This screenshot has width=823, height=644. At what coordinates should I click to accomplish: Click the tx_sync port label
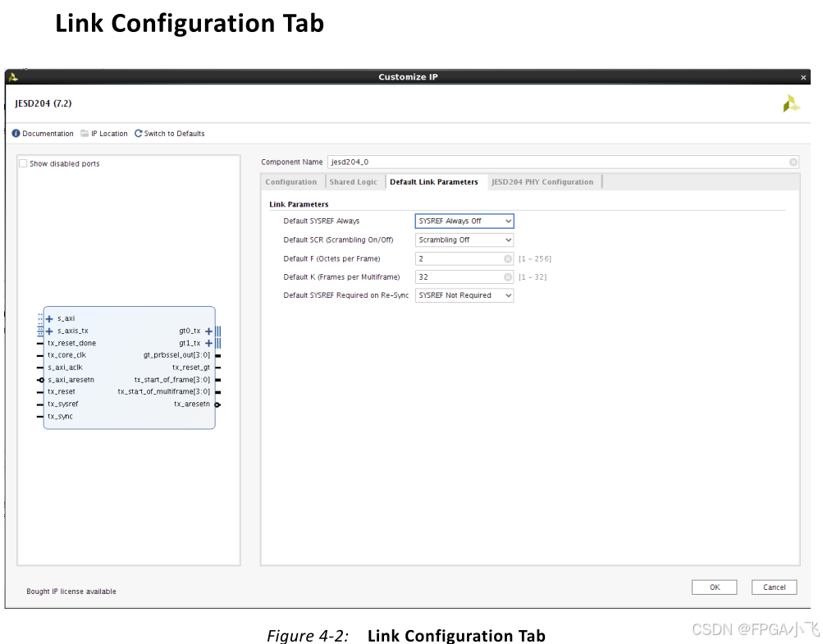61,416
